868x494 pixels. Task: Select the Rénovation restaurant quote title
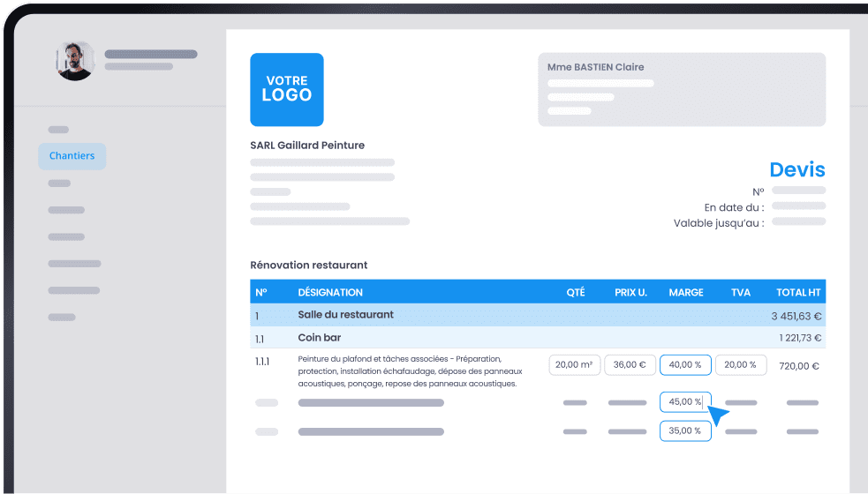pyautogui.click(x=309, y=265)
